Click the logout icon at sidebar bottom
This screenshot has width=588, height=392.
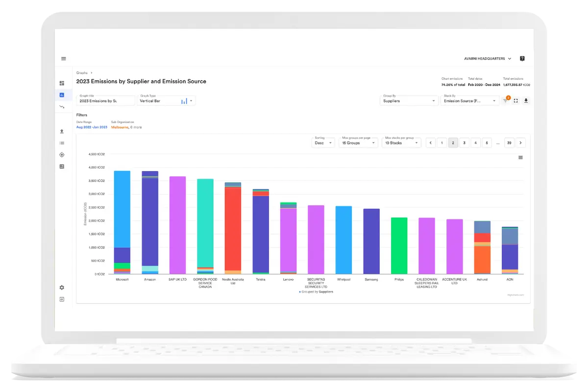pyautogui.click(x=62, y=299)
